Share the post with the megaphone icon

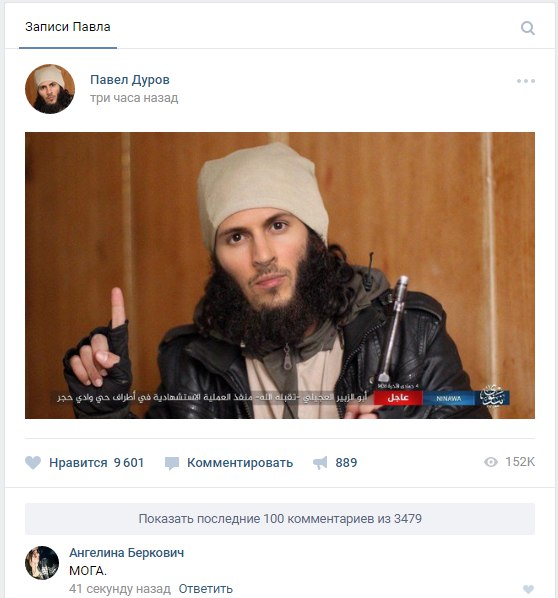point(320,463)
